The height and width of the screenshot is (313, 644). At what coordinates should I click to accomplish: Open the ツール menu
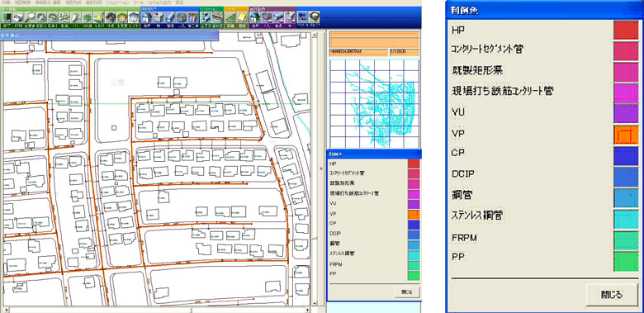point(138,2)
